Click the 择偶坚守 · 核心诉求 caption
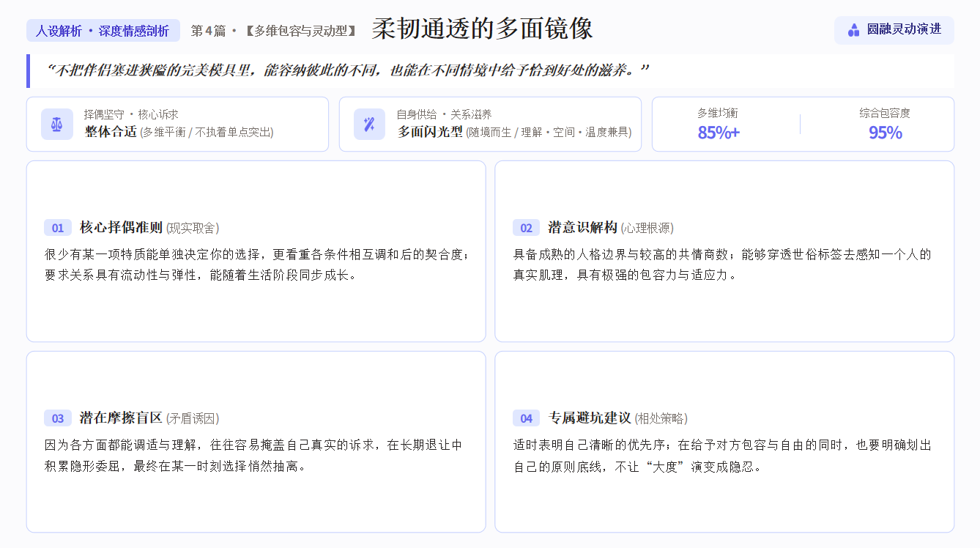The height and width of the screenshot is (548, 980). pyautogui.click(x=131, y=114)
